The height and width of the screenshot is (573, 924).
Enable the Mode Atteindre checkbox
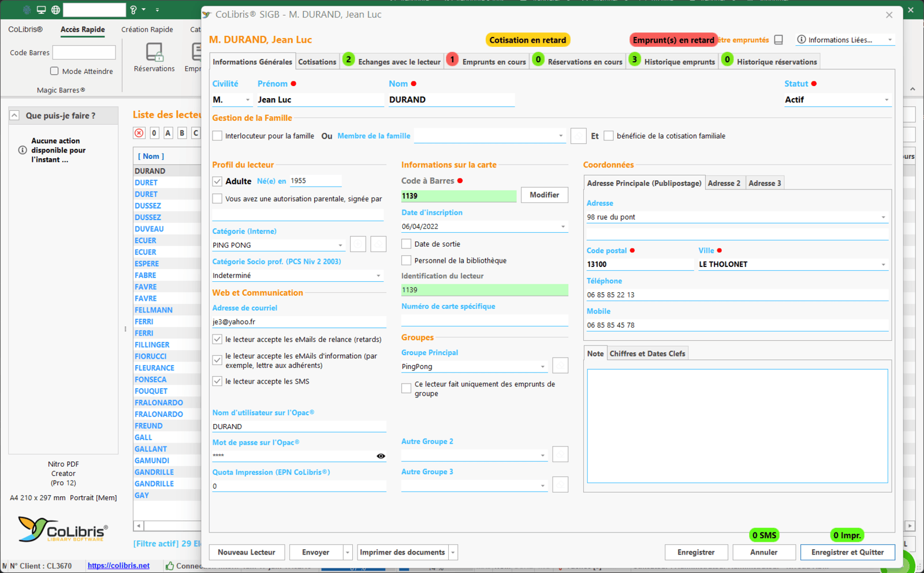coord(54,71)
